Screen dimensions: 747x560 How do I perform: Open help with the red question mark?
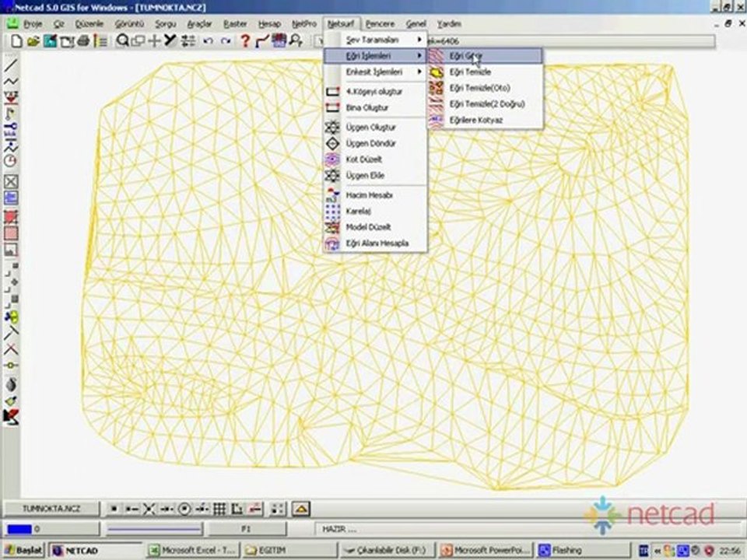(245, 41)
